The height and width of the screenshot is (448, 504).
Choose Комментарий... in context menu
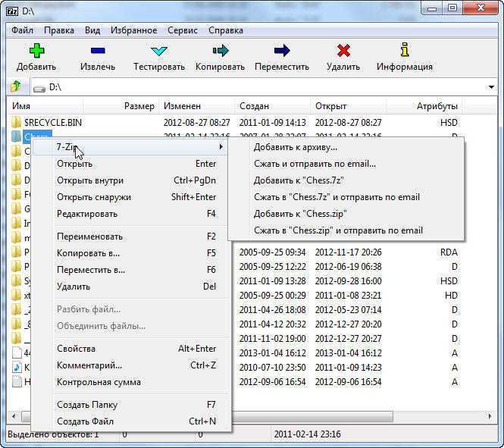pos(130,365)
